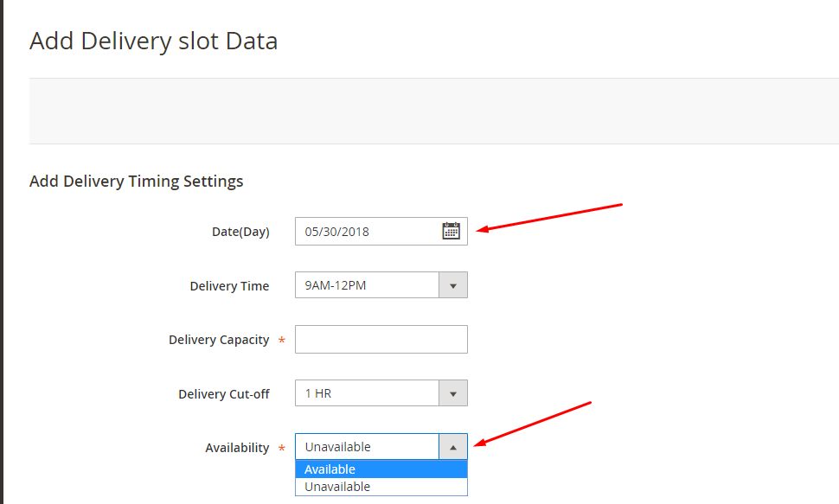Image resolution: width=839 pixels, height=504 pixels.
Task: Open the 1 HR cut-off select box
Action: click(x=381, y=393)
